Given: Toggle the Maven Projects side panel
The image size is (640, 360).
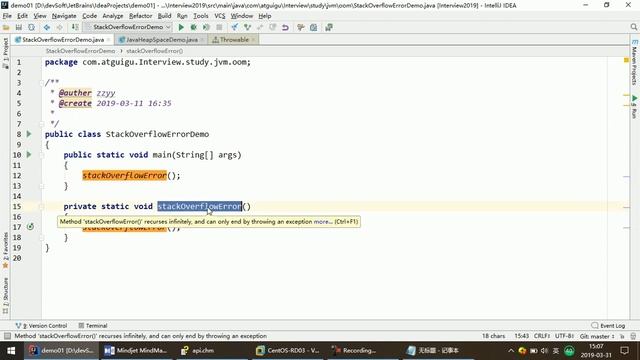Looking at the screenshot, I should [x=634, y=62].
